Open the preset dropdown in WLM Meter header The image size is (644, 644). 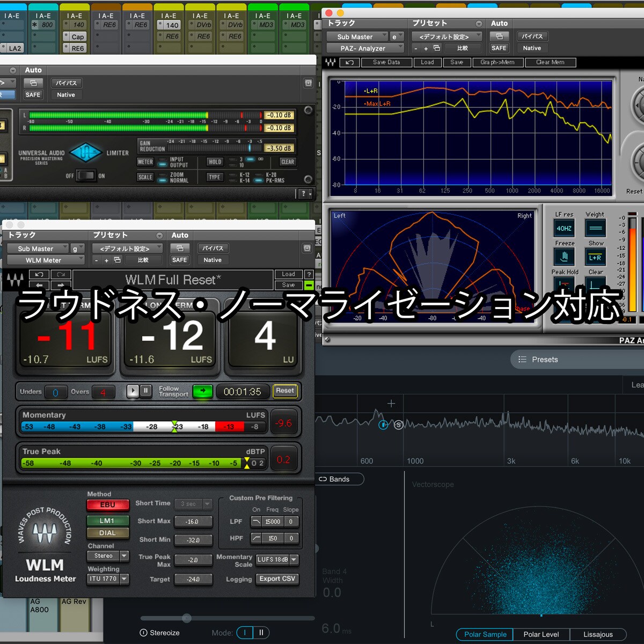(128, 248)
